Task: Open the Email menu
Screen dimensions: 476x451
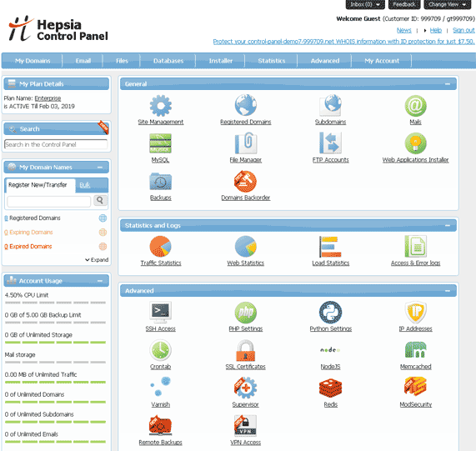Action: 83,61
